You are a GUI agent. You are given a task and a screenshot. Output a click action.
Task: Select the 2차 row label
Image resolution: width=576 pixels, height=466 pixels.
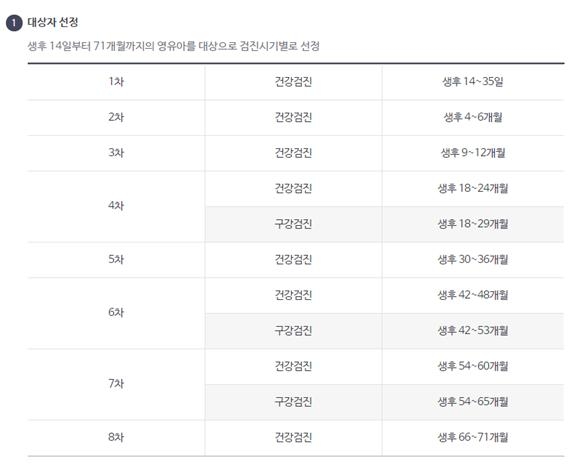(116, 117)
